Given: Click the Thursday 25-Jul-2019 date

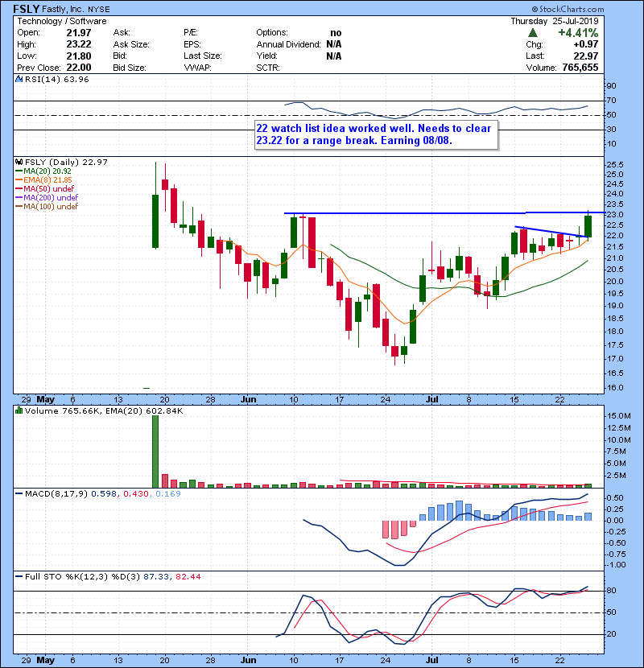Looking at the screenshot, I should coord(555,21).
